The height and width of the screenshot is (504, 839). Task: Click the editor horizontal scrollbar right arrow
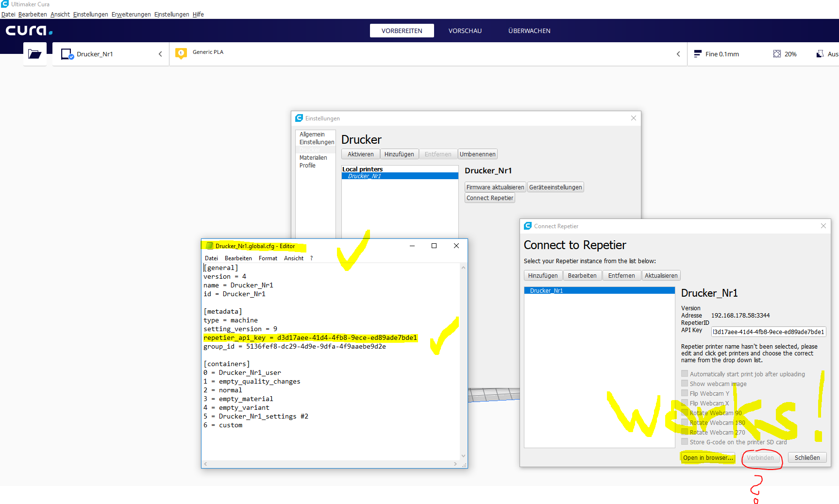(455, 464)
